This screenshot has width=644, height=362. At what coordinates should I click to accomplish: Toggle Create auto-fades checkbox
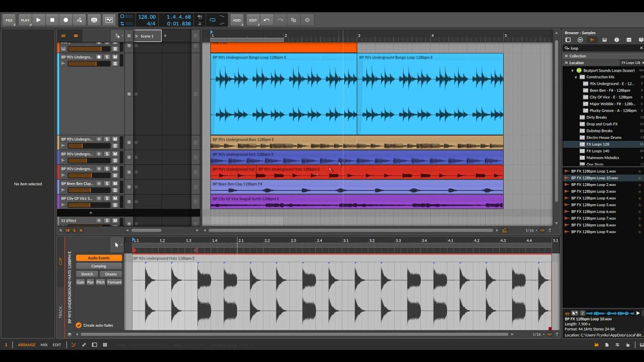click(78, 325)
